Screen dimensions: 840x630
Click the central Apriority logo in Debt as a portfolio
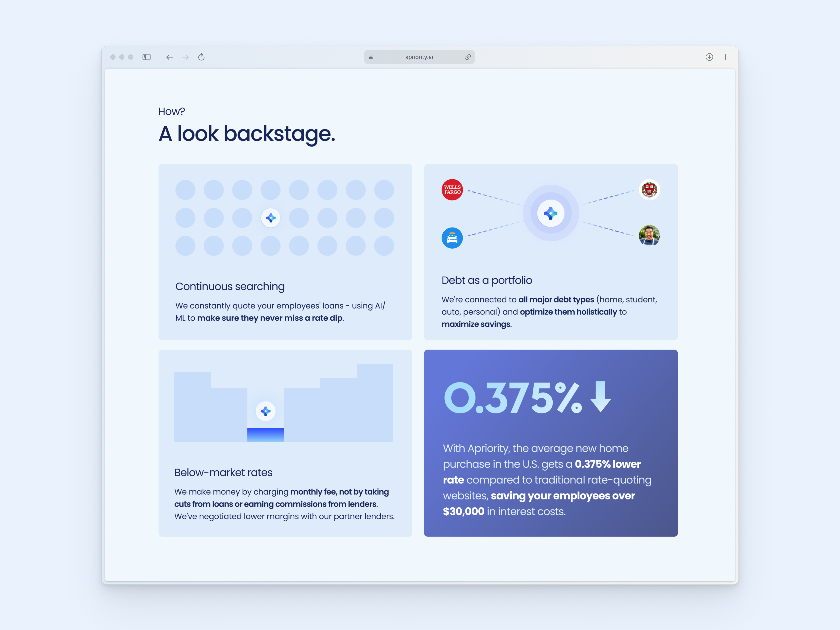(551, 213)
